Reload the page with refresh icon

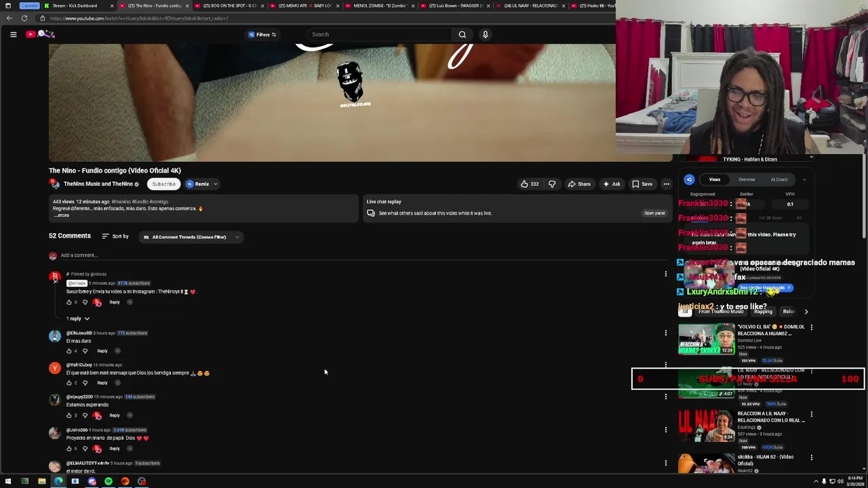tap(24, 18)
